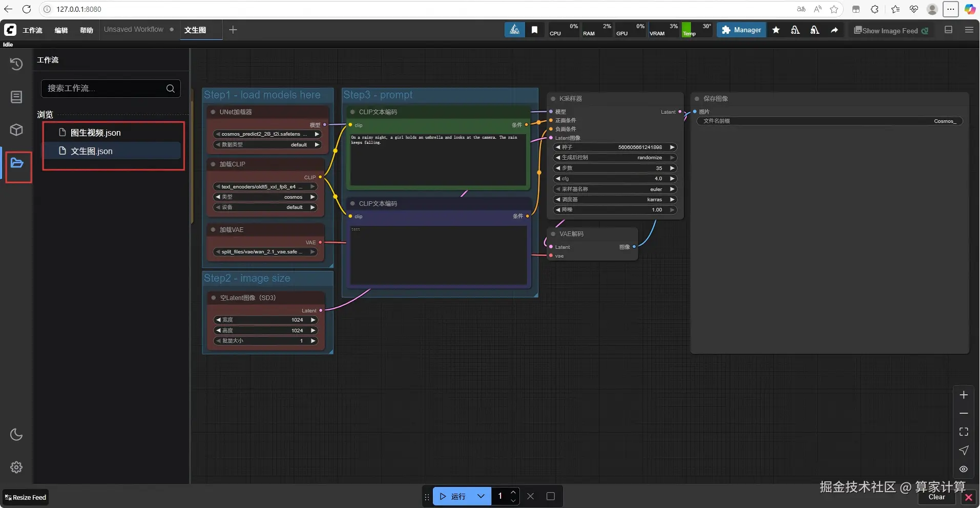Zoom in with the plus canvas icon

pos(964,395)
